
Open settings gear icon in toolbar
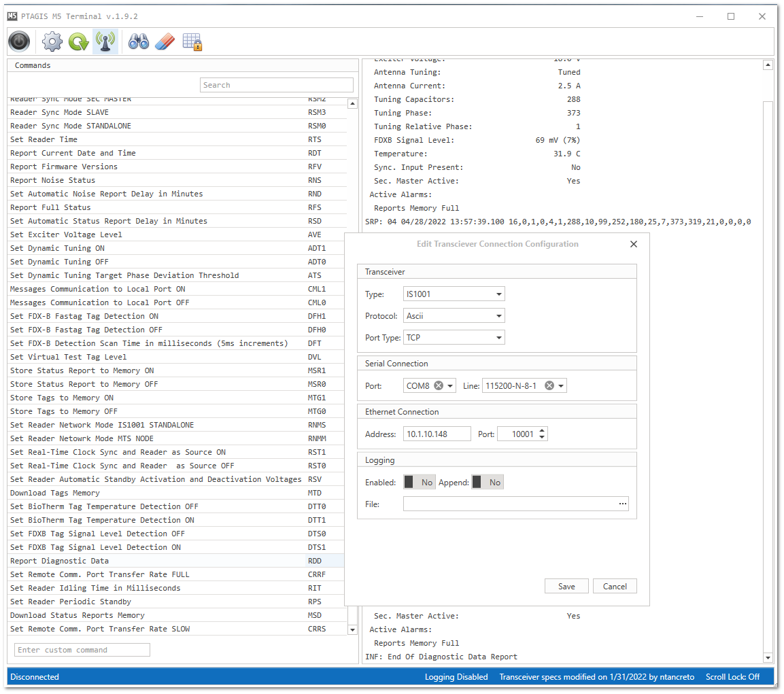(x=52, y=41)
